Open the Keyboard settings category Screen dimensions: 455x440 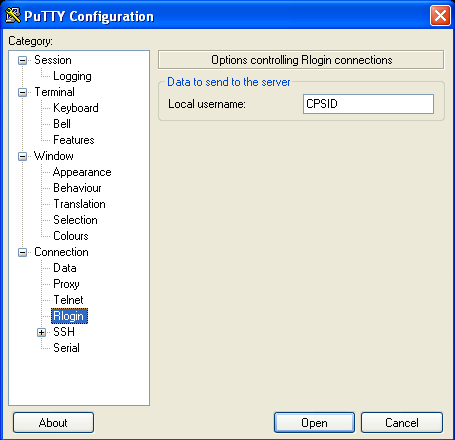point(76,108)
